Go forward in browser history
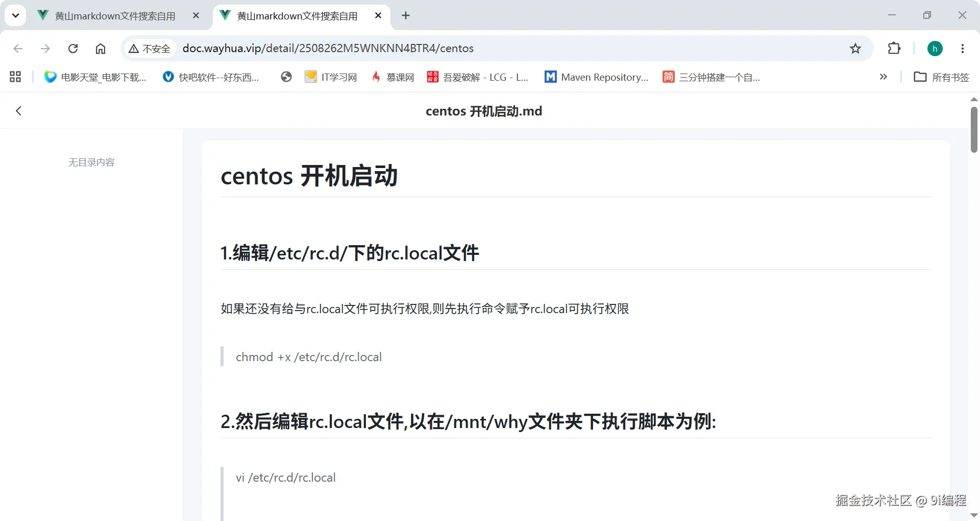 (x=45, y=49)
